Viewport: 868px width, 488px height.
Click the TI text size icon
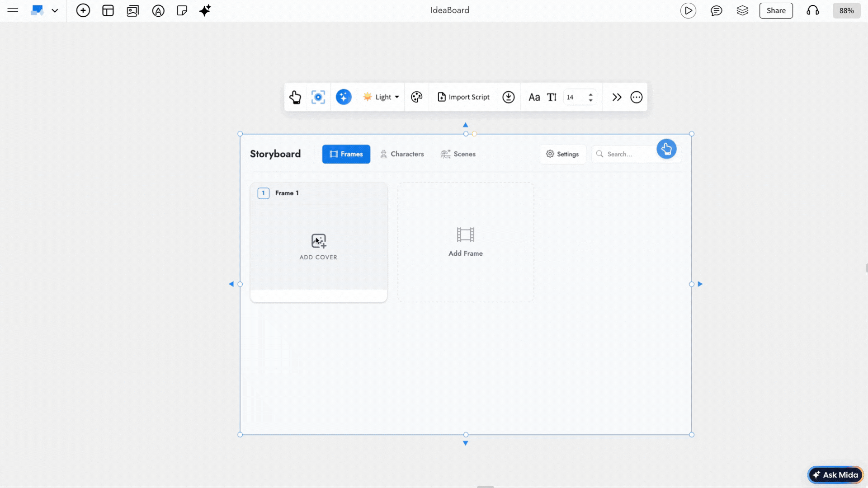point(552,97)
